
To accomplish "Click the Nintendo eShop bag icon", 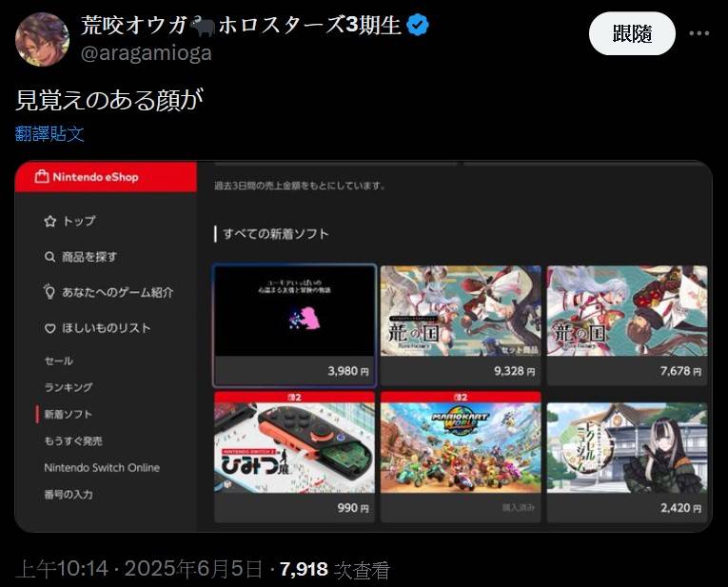I will (x=42, y=176).
